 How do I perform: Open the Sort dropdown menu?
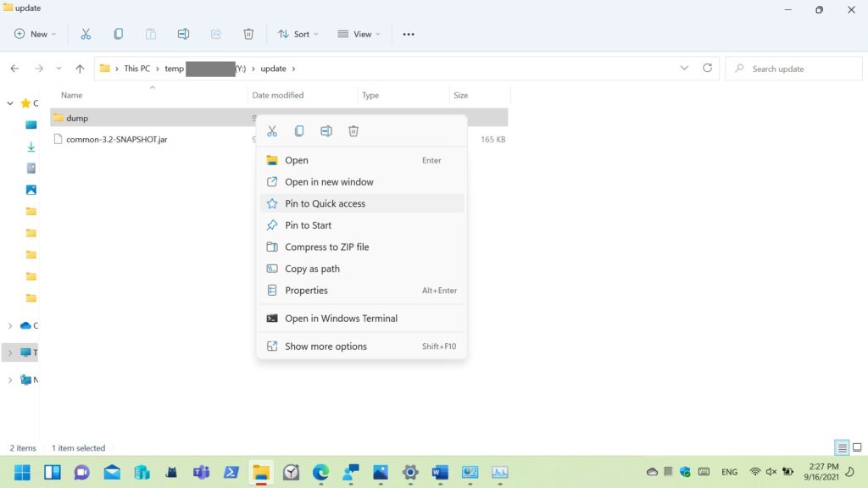click(x=298, y=34)
